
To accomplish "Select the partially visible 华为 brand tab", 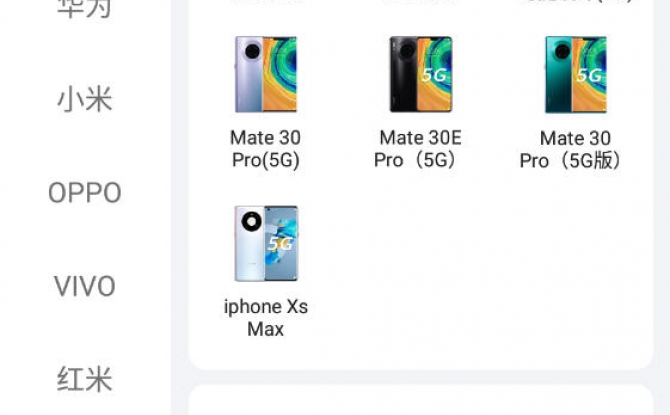I will coord(85,9).
